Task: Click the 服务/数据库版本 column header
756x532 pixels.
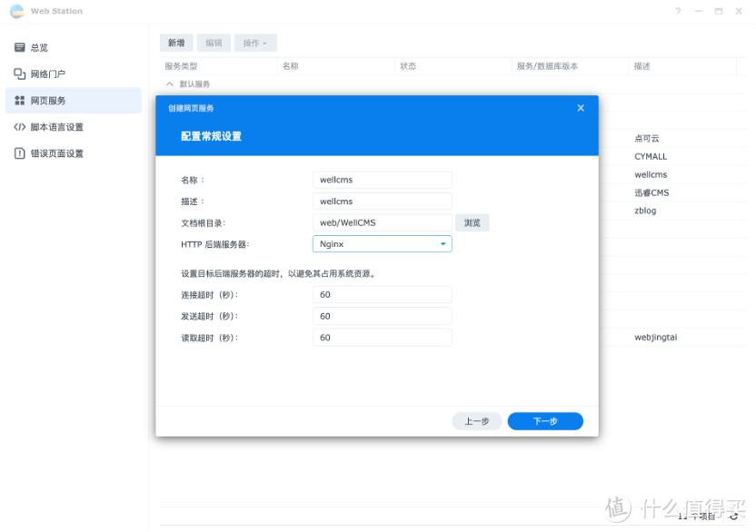Action: [571, 66]
